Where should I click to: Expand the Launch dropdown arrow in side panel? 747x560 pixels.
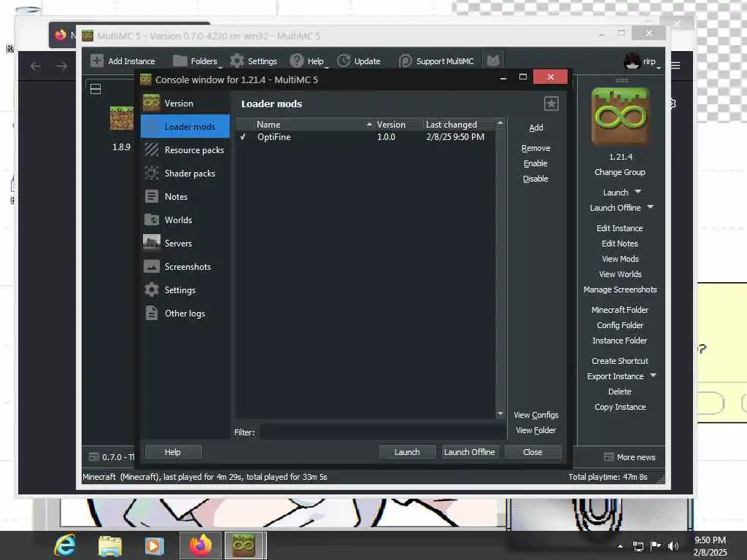tap(638, 192)
